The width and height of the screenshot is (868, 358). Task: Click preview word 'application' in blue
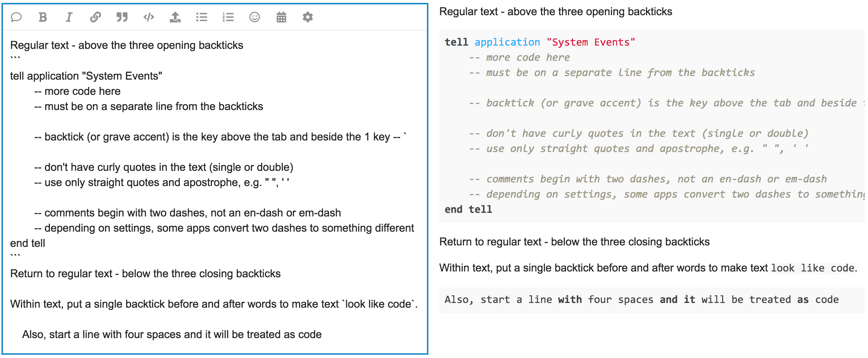click(x=507, y=42)
